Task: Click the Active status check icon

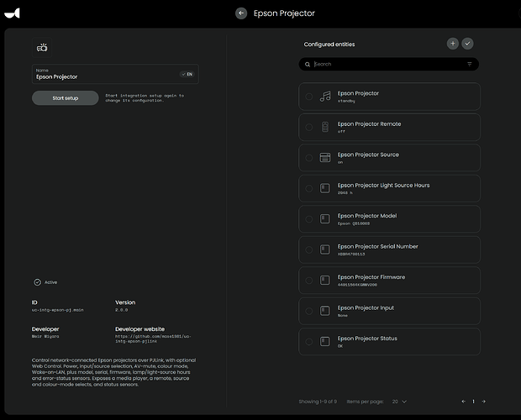Action: click(37, 282)
